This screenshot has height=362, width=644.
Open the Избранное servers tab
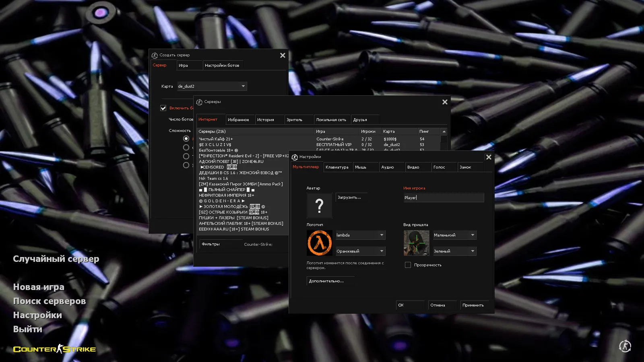(x=240, y=119)
